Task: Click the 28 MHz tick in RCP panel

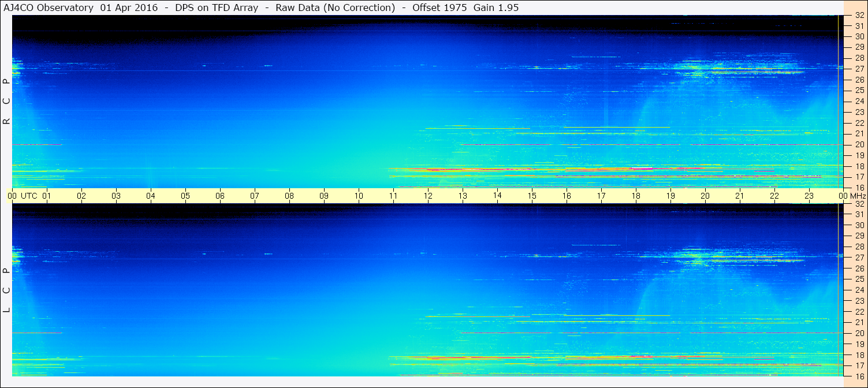Action: tap(859, 58)
